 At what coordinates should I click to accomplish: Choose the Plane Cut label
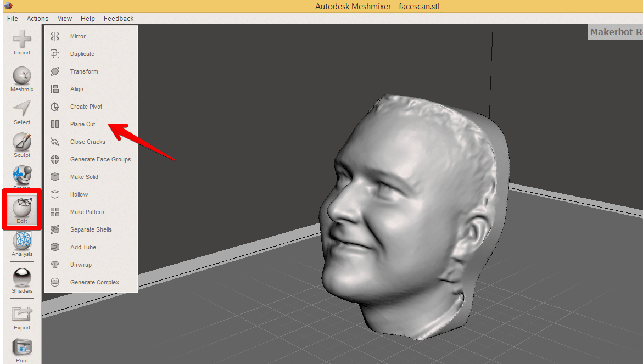82,124
